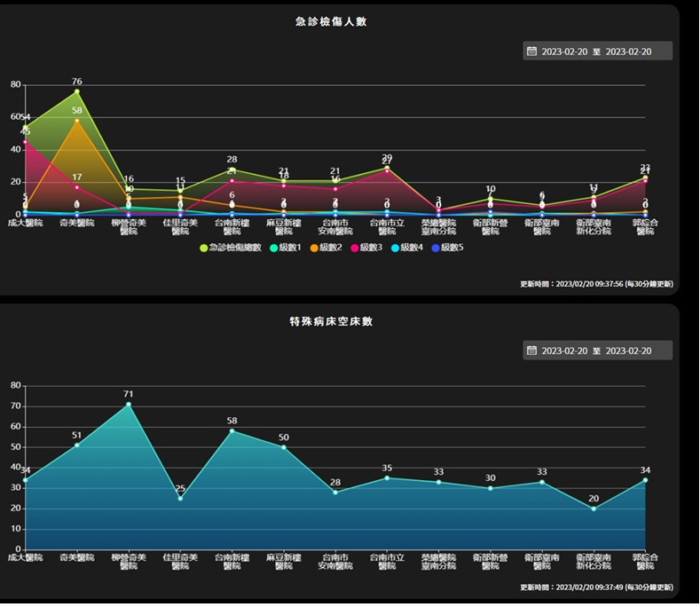Select the 30 bed point at 衛部新營醫院

tap(491, 488)
